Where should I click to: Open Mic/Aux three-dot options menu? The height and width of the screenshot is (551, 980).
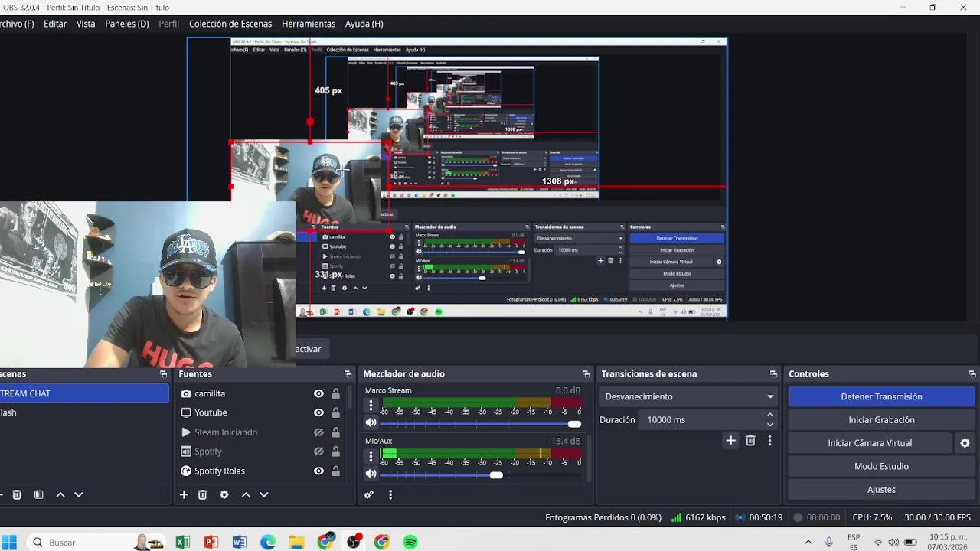click(x=371, y=456)
